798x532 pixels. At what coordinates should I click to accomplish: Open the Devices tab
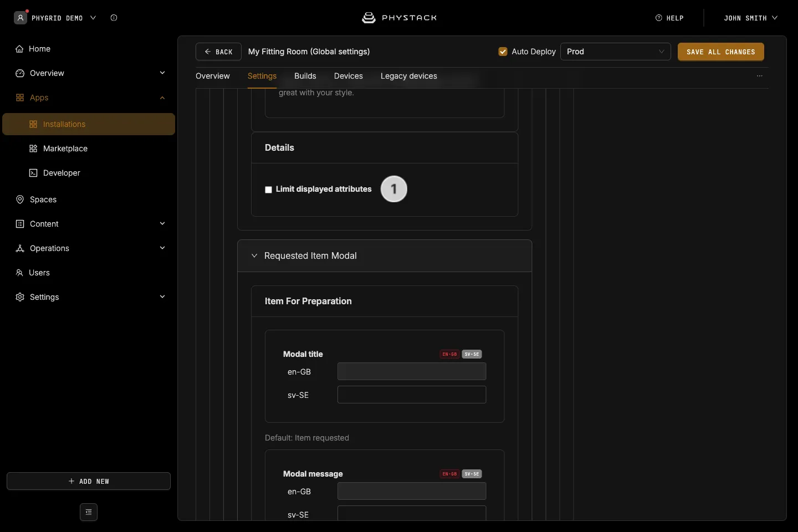pos(349,76)
